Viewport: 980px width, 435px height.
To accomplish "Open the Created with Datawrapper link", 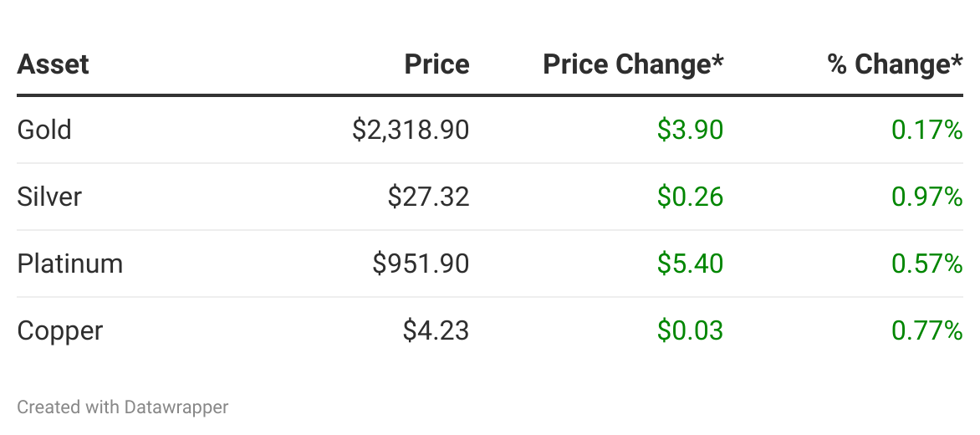I will coord(123,407).
